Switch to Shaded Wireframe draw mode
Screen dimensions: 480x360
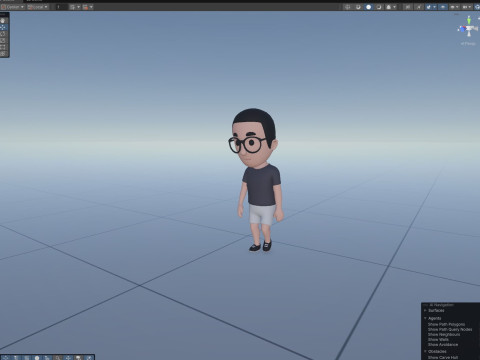click(358, 7)
